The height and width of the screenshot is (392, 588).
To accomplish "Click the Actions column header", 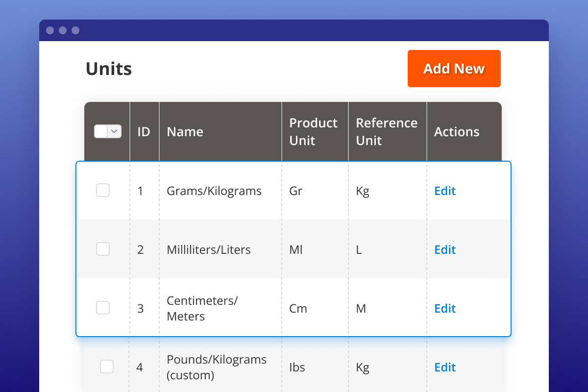I will 457,132.
